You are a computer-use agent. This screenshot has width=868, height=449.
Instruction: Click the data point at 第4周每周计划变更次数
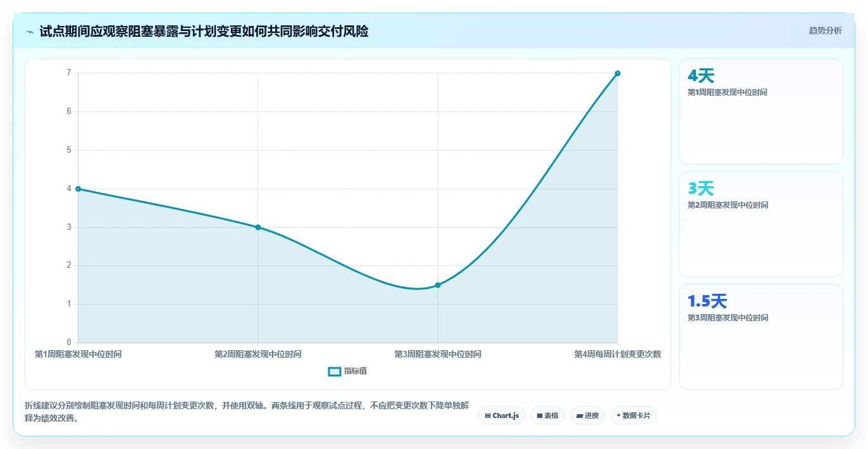(617, 73)
